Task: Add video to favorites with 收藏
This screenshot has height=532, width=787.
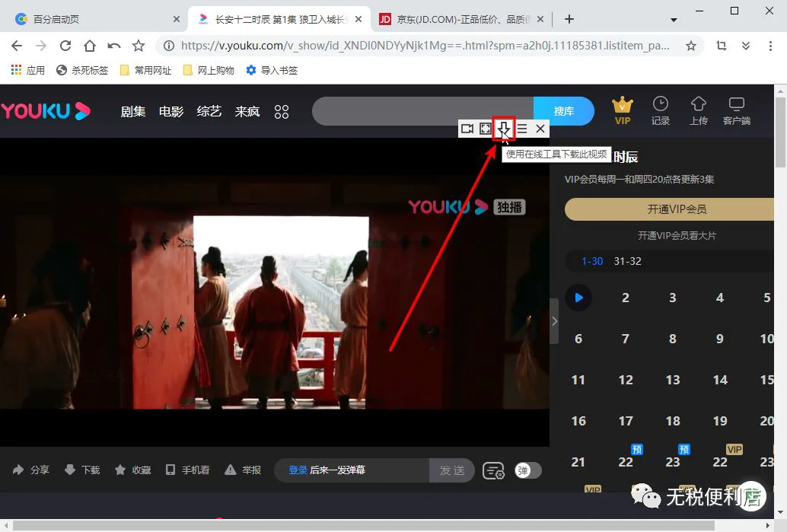Action: [132, 470]
